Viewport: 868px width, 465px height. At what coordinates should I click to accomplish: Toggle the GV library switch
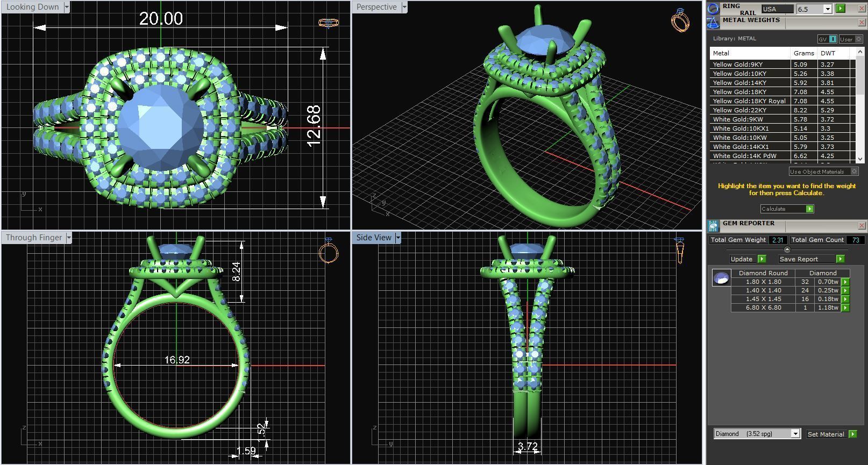[828, 39]
